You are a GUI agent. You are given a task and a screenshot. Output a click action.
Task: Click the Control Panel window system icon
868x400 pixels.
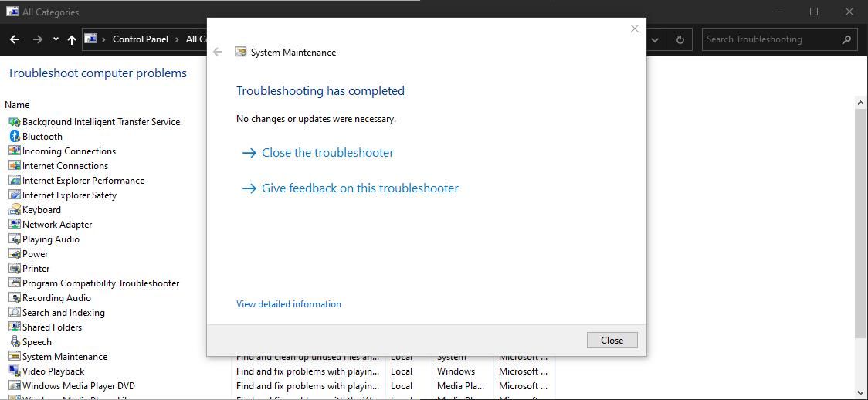(12, 12)
